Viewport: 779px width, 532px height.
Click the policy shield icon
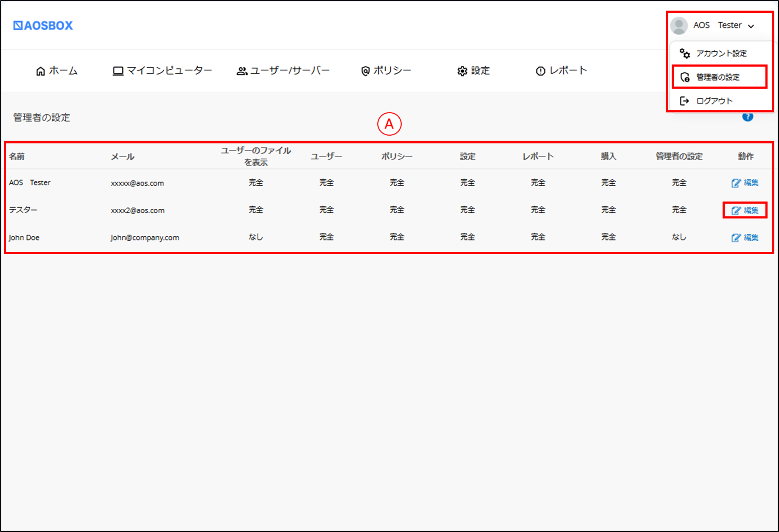365,71
